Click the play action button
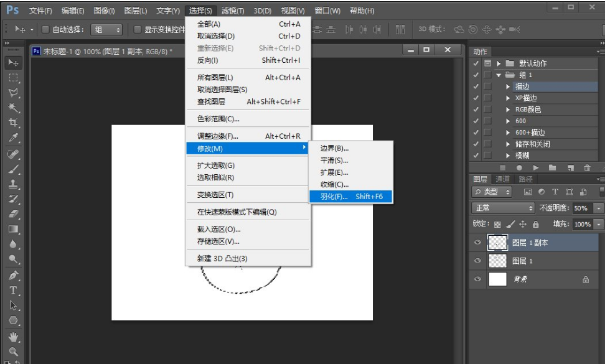 coord(536,168)
